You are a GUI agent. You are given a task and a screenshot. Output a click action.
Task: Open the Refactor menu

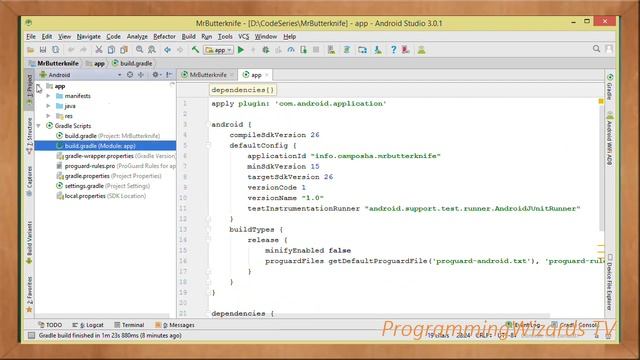click(x=164, y=36)
